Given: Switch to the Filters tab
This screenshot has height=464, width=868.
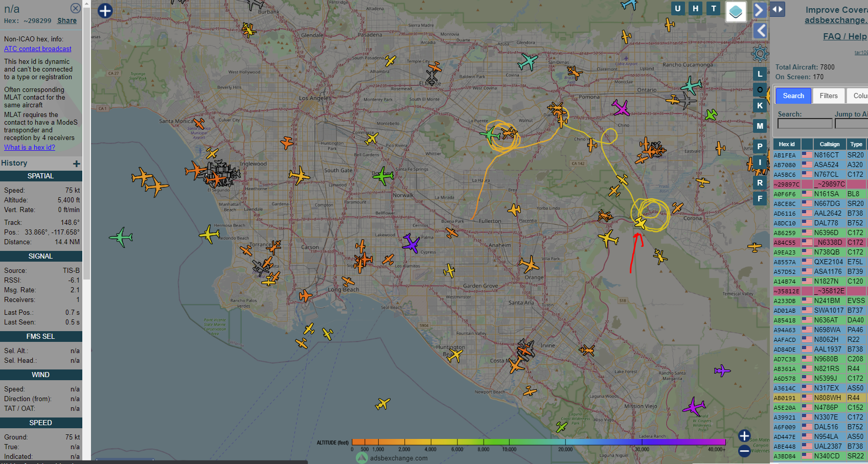Looking at the screenshot, I should [x=828, y=96].
